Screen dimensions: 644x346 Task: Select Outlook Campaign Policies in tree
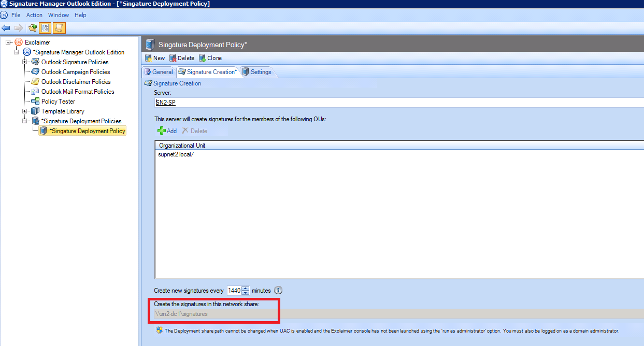[x=76, y=72]
